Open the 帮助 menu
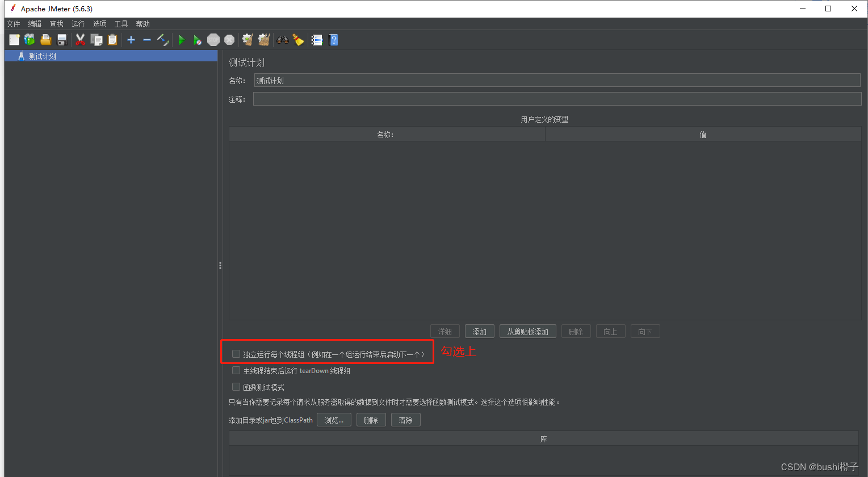The width and height of the screenshot is (868, 477). pos(142,24)
